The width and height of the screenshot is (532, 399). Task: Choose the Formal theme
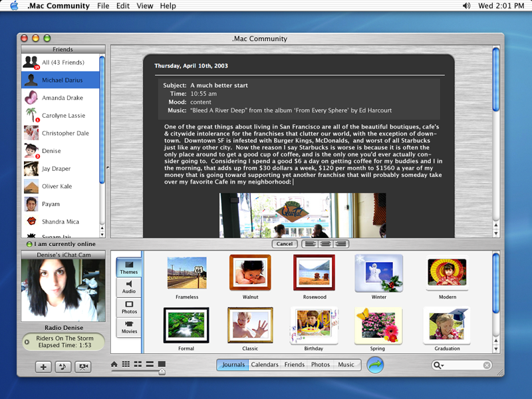point(186,325)
